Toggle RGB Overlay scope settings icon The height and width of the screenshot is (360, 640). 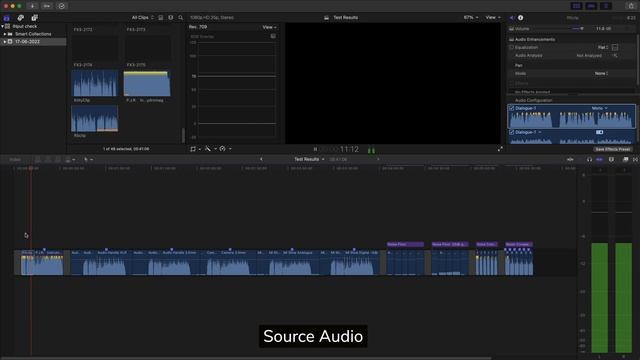point(273,36)
